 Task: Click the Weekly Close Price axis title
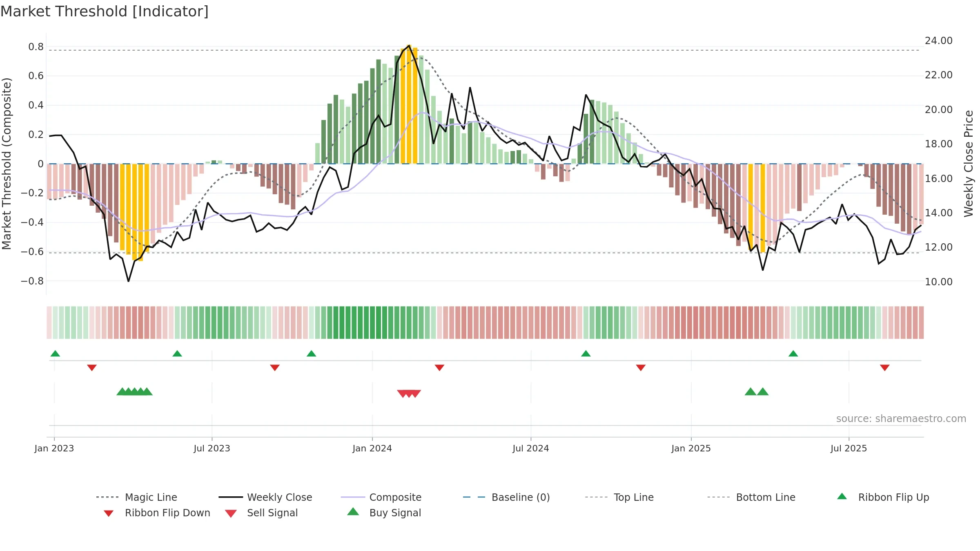click(x=969, y=164)
